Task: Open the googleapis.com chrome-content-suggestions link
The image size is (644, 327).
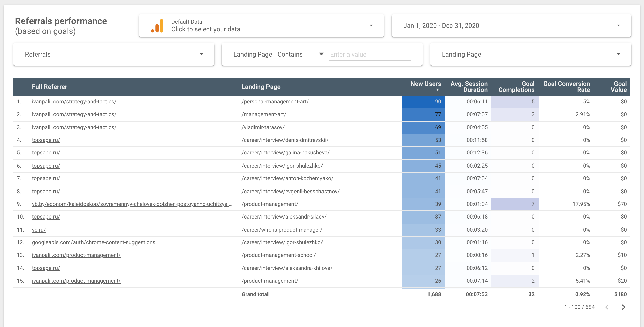Action: coord(94,242)
